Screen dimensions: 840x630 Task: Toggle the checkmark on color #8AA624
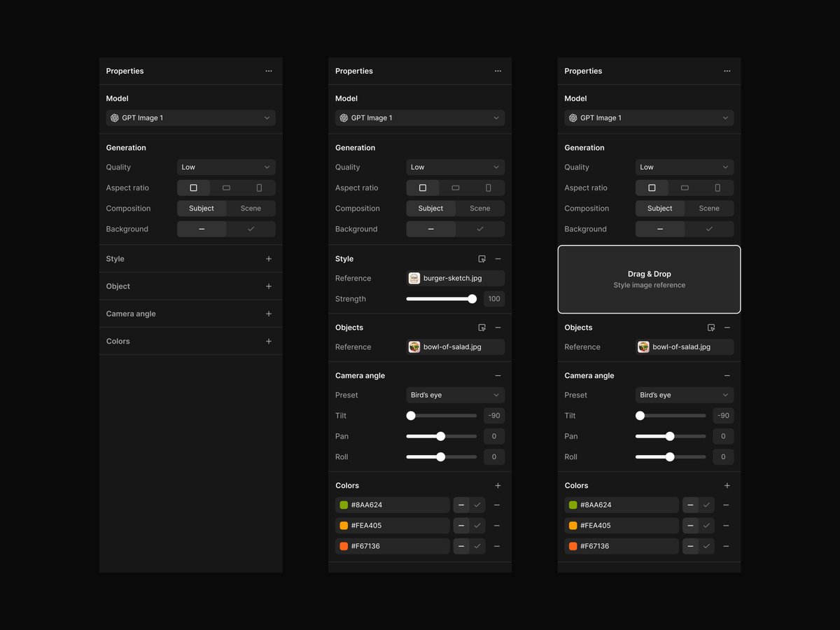tap(477, 505)
